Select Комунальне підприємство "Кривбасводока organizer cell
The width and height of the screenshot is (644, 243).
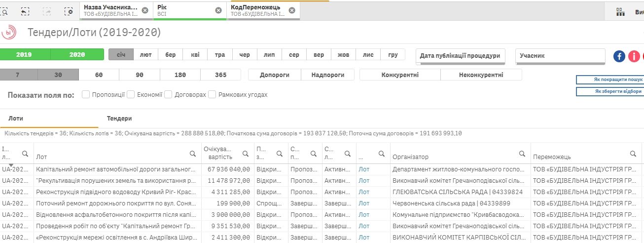(x=460, y=214)
